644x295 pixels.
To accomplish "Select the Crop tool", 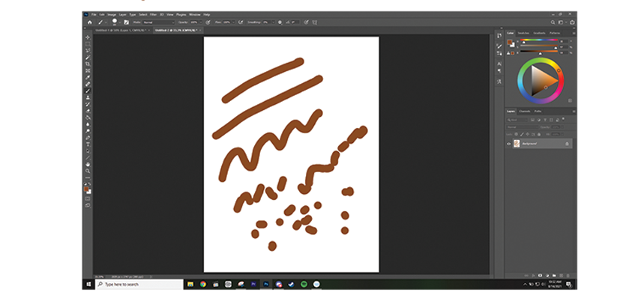I will 88,64.
